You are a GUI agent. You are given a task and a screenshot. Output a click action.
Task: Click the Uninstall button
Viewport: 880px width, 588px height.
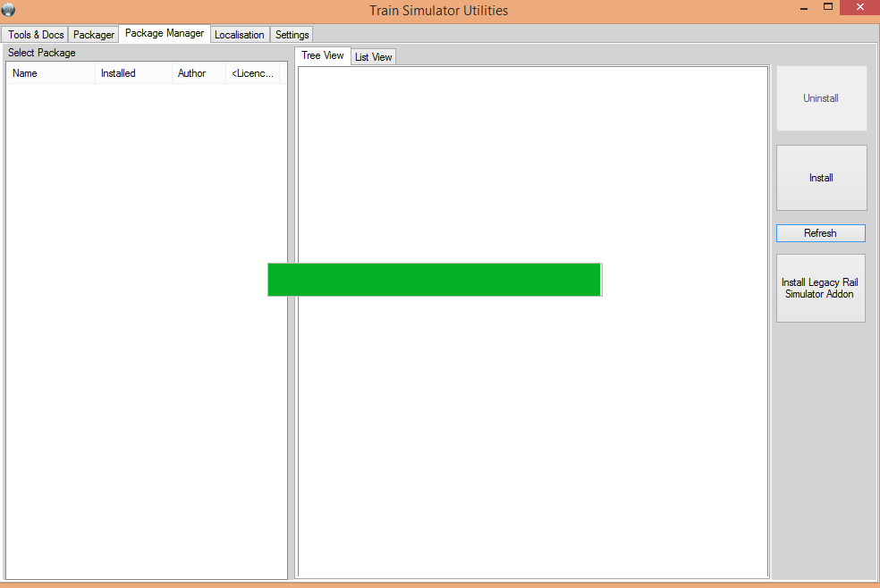[821, 98]
